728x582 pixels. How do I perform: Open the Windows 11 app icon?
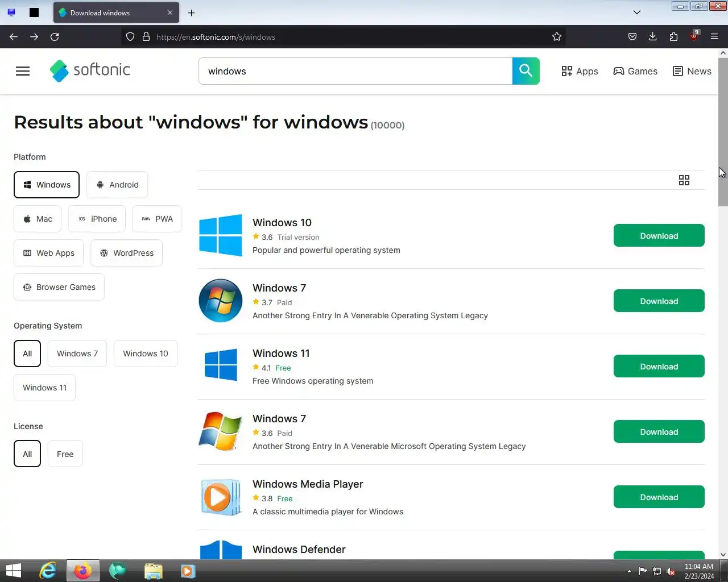(221, 365)
